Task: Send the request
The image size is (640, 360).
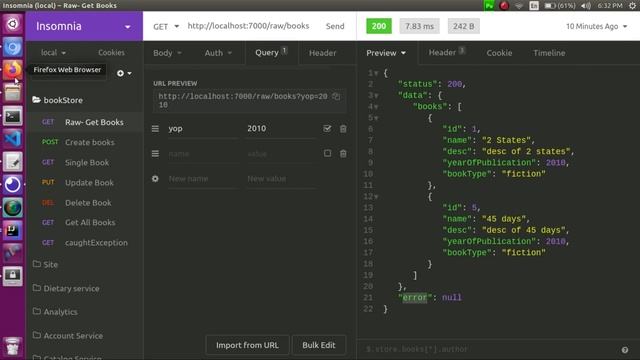Action: click(x=335, y=26)
